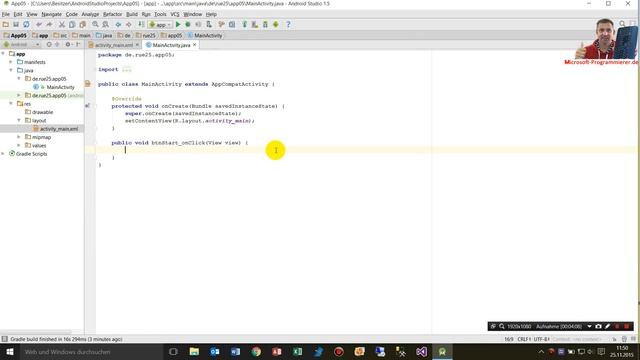Click the scroll-from-source target icon
640x360 pixels.
[49, 44]
